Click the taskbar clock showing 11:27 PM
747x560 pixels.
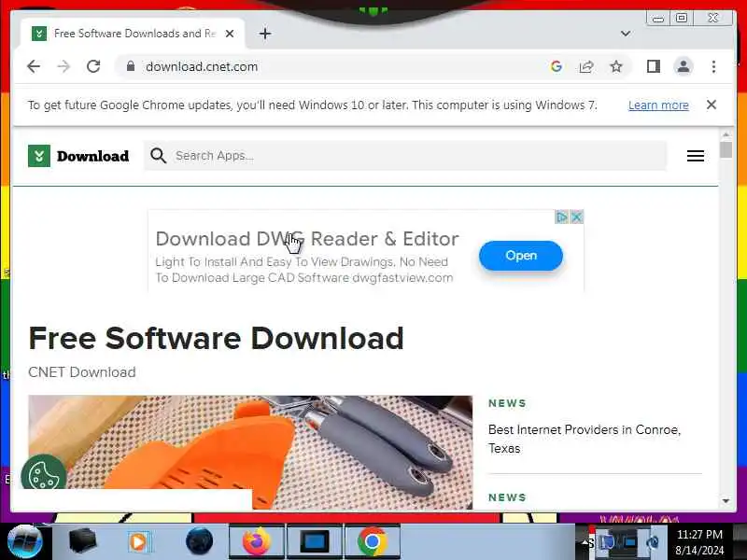(699, 542)
